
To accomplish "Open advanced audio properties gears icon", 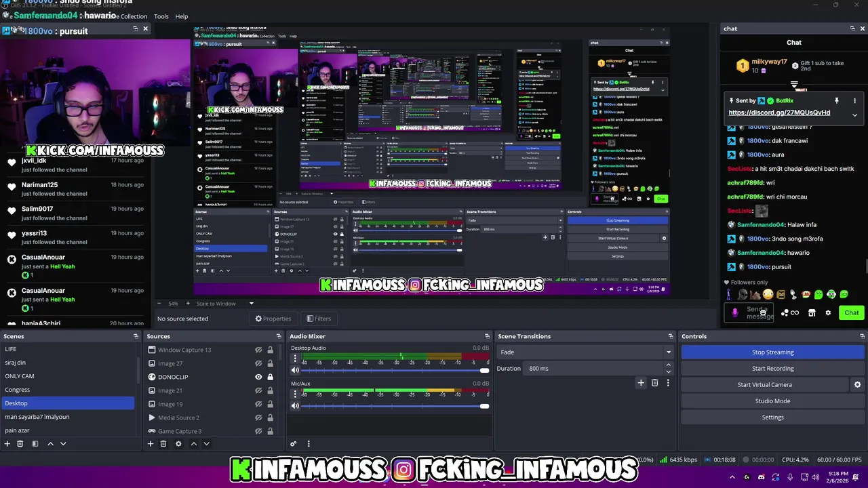I will click(x=293, y=444).
